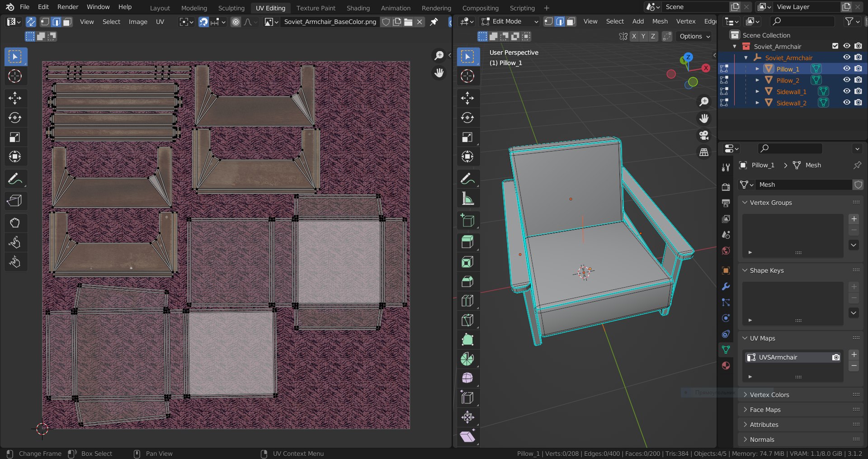Select the Bevel tool
Screen dimensions: 868x459
coord(467,281)
